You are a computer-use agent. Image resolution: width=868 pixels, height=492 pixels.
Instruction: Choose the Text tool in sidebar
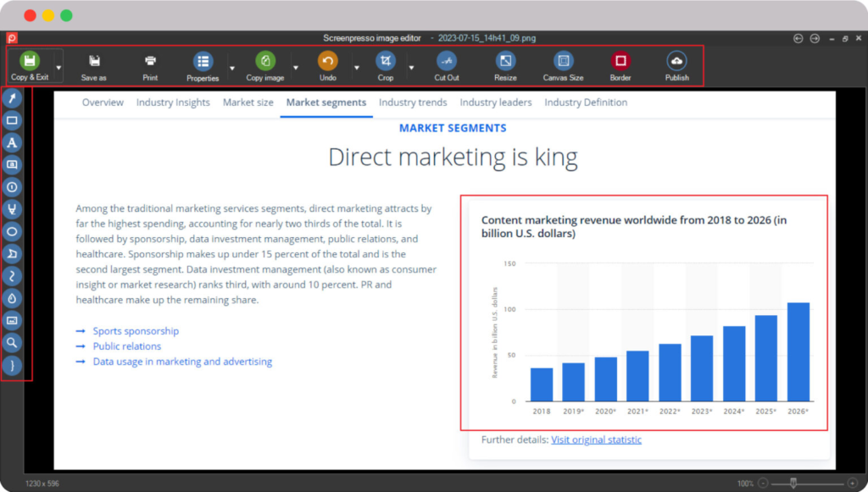pos(13,143)
